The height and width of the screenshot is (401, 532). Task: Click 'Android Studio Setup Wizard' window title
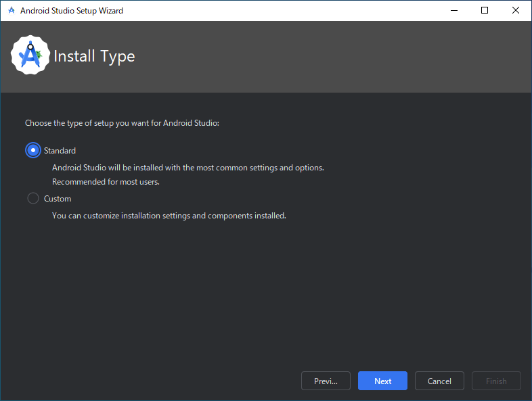pyautogui.click(x=72, y=11)
